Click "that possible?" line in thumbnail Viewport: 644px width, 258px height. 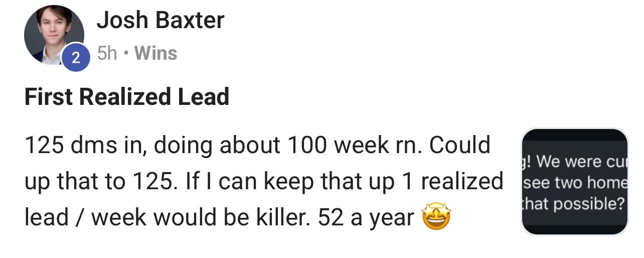pos(575,203)
